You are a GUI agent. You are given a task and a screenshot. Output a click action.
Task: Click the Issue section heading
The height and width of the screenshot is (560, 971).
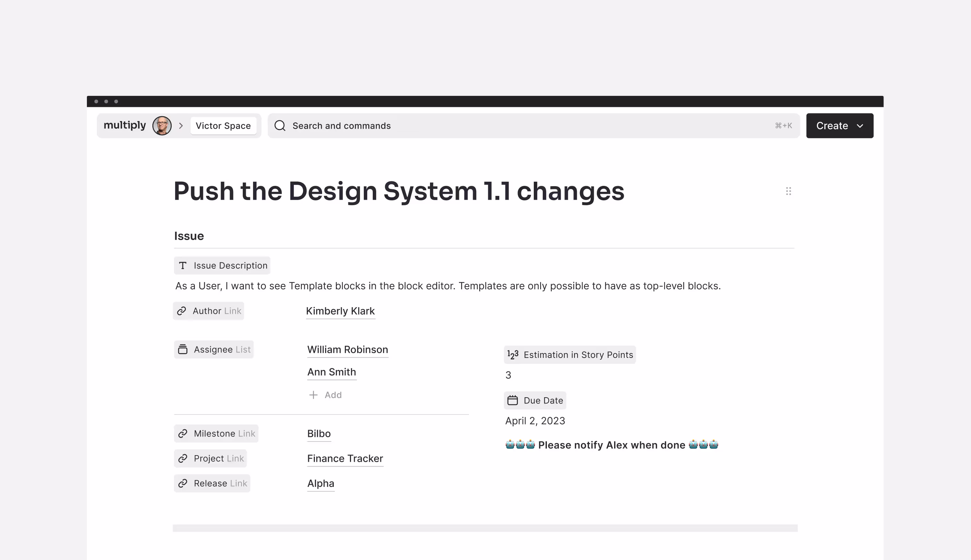pyautogui.click(x=189, y=236)
